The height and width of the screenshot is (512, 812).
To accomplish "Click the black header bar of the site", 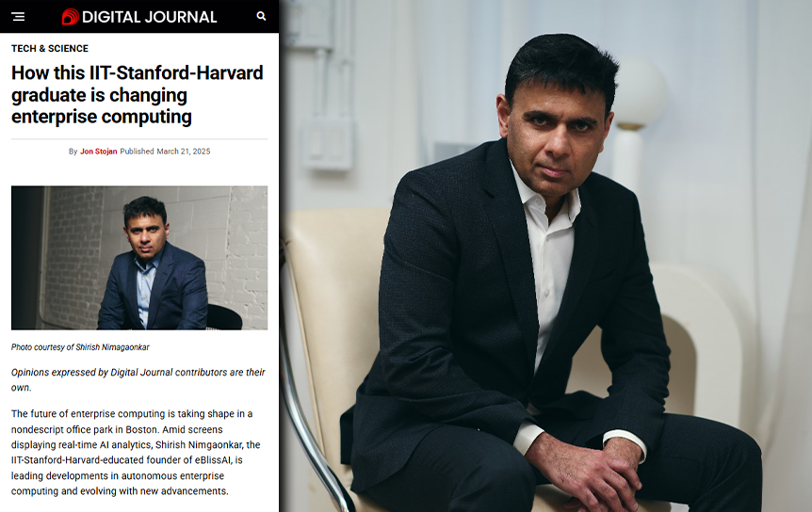I will (x=139, y=17).
